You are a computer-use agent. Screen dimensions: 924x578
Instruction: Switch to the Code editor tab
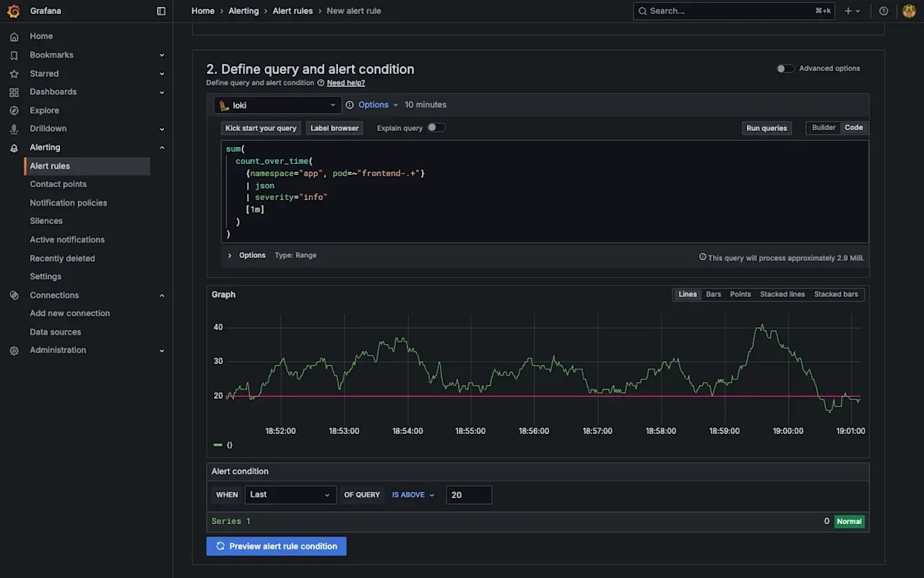853,127
